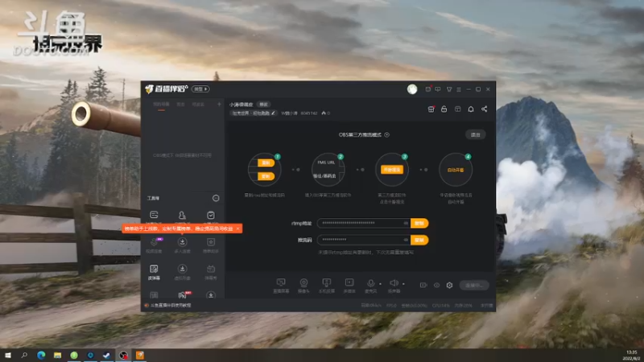The width and height of the screenshot is (644, 362).
Task: Open the toolbox tool with red NEW badge
Action: pos(183,294)
